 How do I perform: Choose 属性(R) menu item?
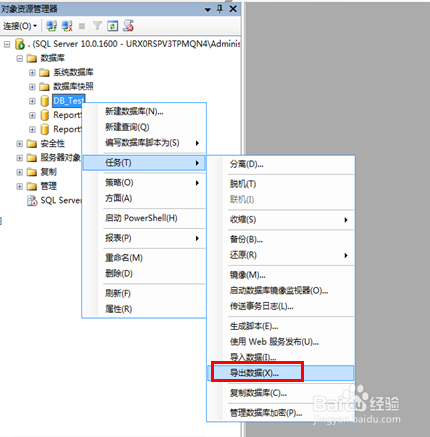144,309
